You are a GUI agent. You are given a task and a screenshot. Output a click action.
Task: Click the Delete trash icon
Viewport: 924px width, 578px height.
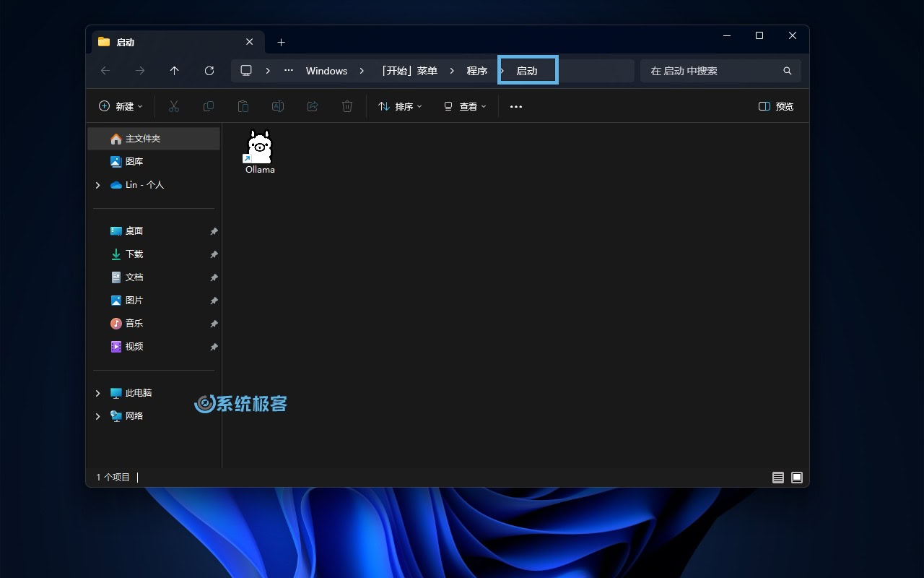pyautogui.click(x=347, y=106)
